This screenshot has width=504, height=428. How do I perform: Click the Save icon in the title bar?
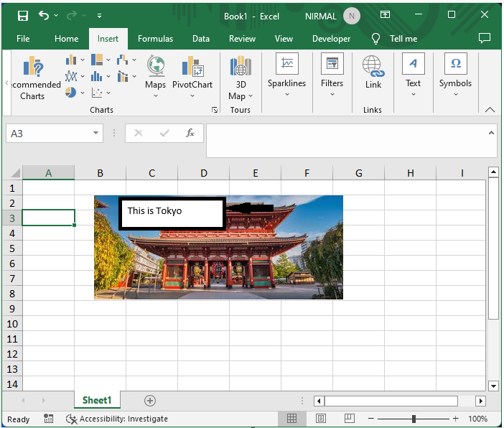pyautogui.click(x=23, y=15)
